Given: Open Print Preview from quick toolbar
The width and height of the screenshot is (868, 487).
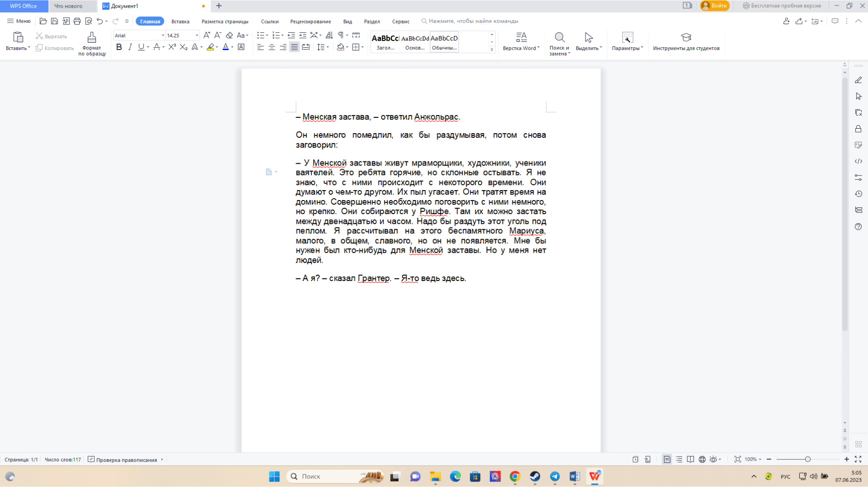Looking at the screenshot, I should click(x=89, y=21).
